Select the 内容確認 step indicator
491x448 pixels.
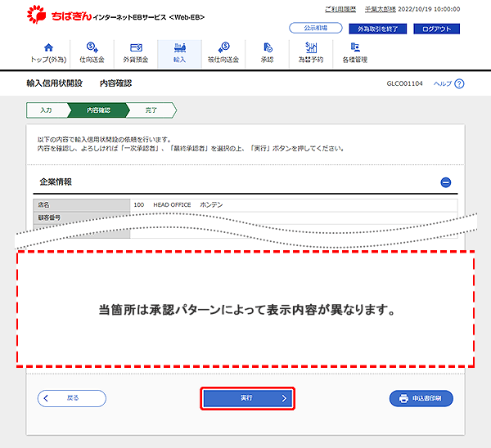point(98,110)
